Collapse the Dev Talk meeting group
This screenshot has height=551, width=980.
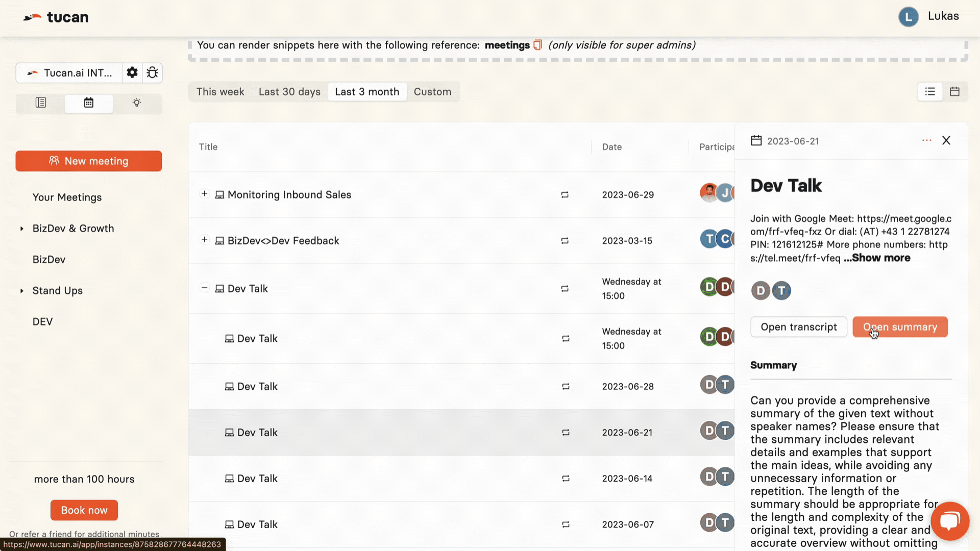tap(204, 288)
